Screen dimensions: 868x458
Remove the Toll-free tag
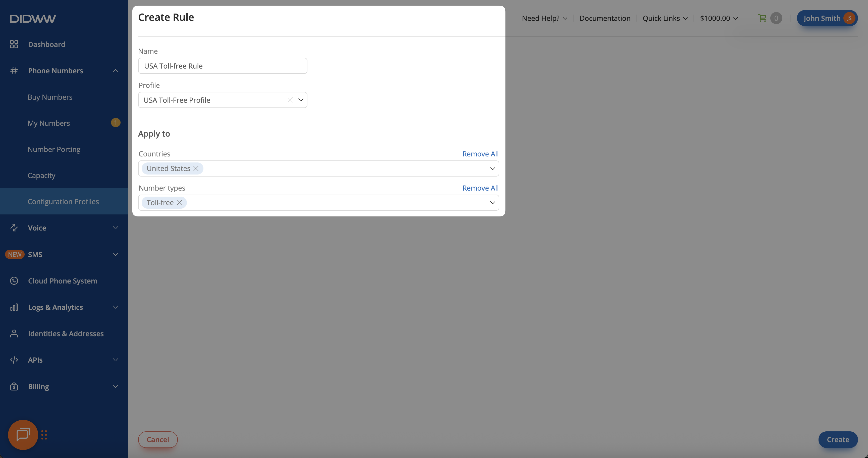179,202
